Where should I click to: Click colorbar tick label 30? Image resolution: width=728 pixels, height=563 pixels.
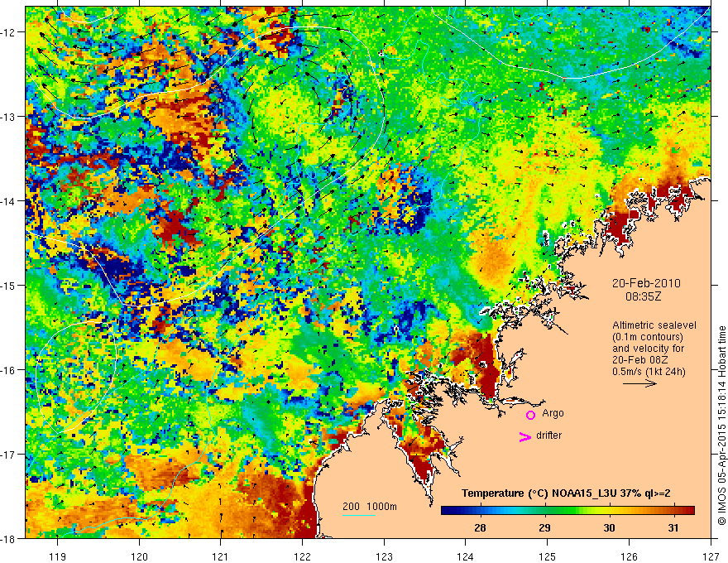(x=609, y=528)
